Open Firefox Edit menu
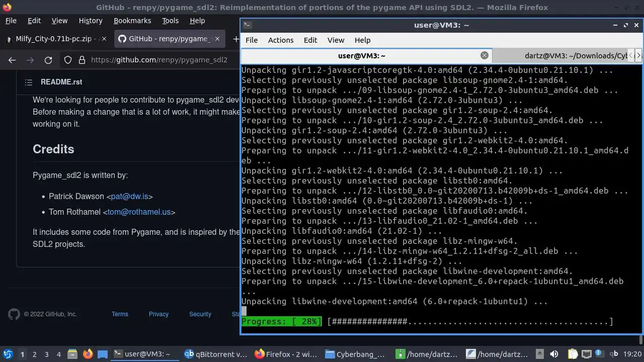Viewport: 644px width, 362px height. 34,21
